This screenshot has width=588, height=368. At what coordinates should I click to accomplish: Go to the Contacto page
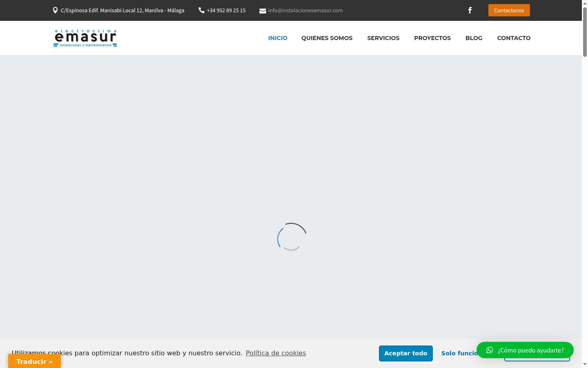514,38
